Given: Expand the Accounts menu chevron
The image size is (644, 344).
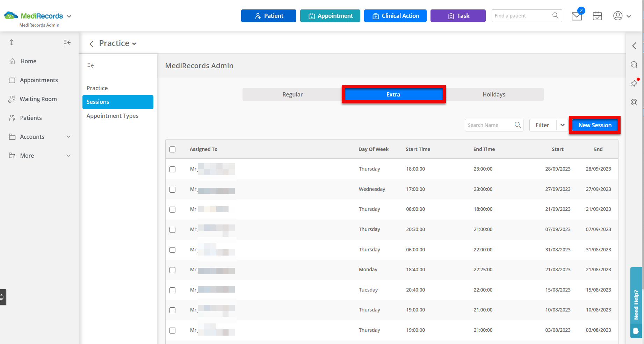Looking at the screenshot, I should (68, 137).
